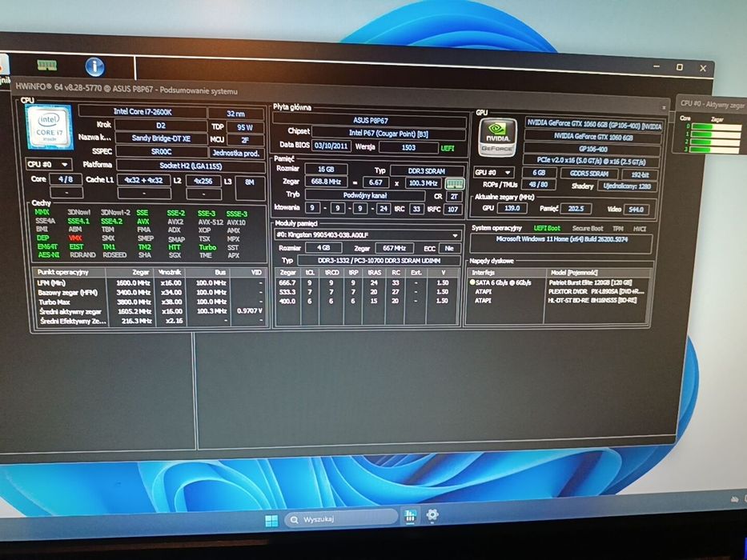
Task: Open the blue information toolbar icon
Action: 94,66
